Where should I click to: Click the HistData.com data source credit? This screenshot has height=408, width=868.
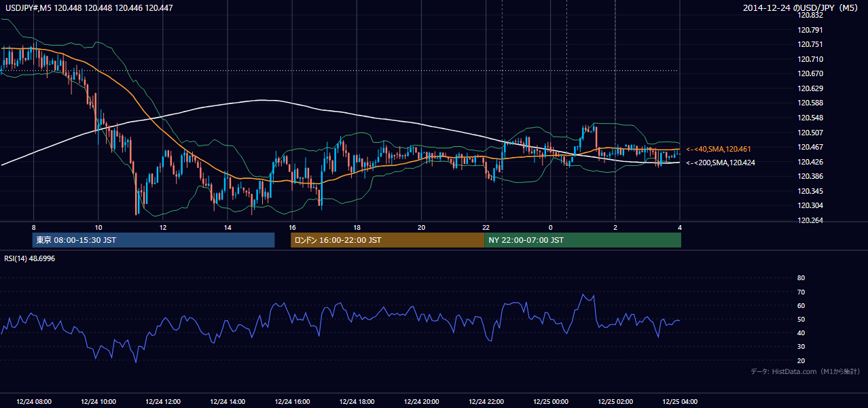[806, 371]
